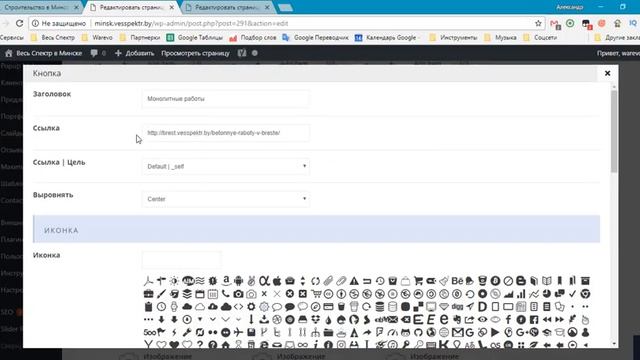Screen dimensions: 640x360
Task: Close the 'Кнопка' dialog
Action: click(607, 73)
